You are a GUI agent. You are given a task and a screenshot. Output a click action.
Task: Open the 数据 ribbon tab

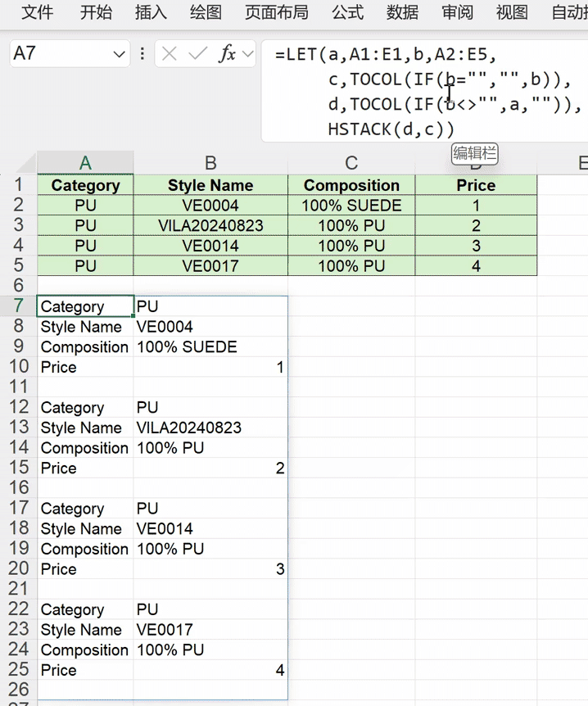point(402,12)
